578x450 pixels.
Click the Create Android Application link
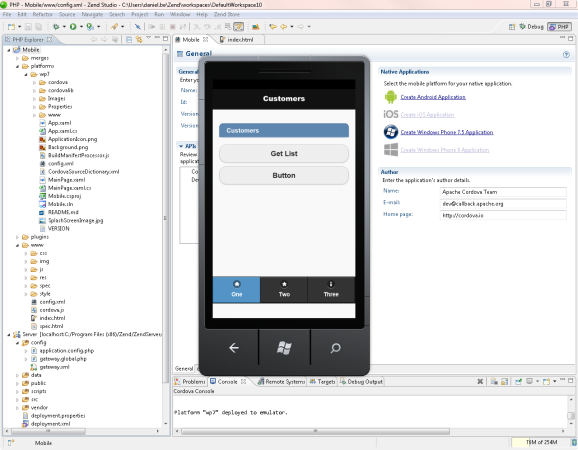(433, 97)
